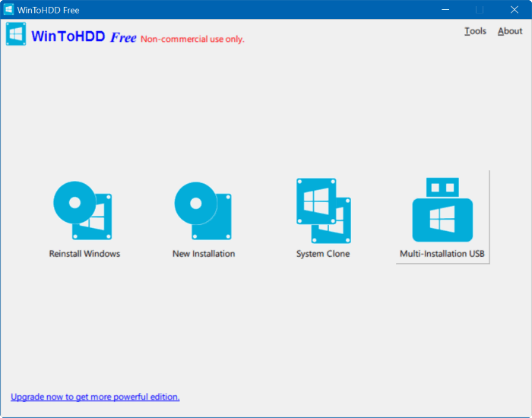532x418 pixels.
Task: Click the New Installation label
Action: [x=204, y=254]
